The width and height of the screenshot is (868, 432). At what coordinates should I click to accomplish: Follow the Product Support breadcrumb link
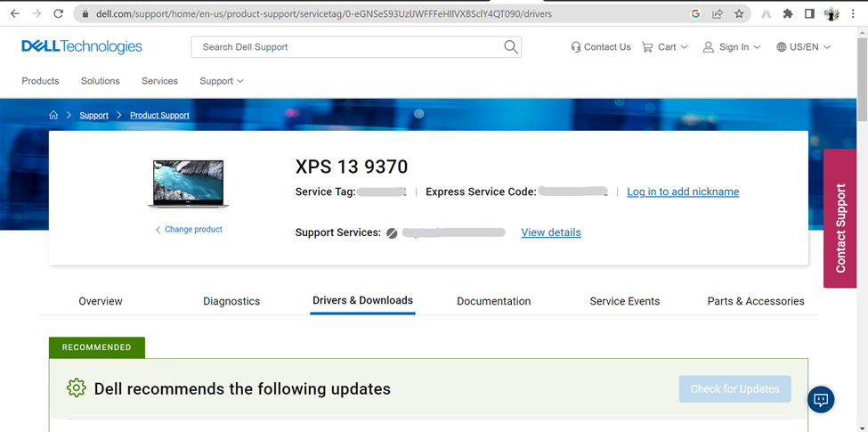pyautogui.click(x=159, y=115)
